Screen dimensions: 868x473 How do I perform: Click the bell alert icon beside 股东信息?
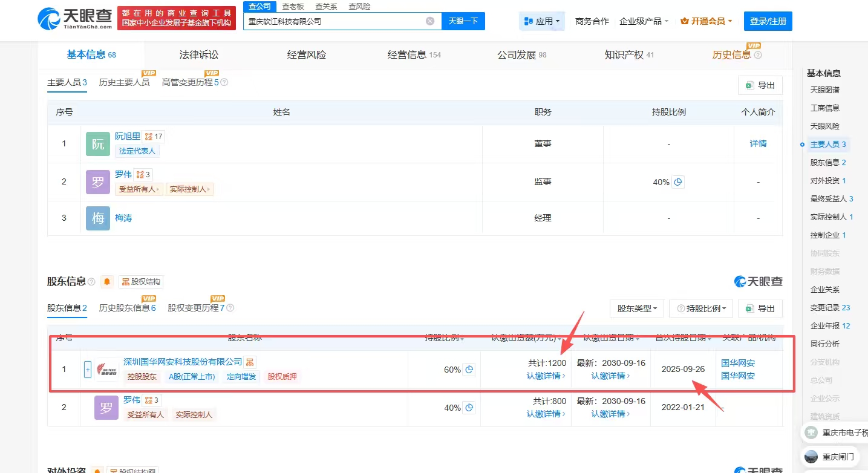tap(107, 282)
